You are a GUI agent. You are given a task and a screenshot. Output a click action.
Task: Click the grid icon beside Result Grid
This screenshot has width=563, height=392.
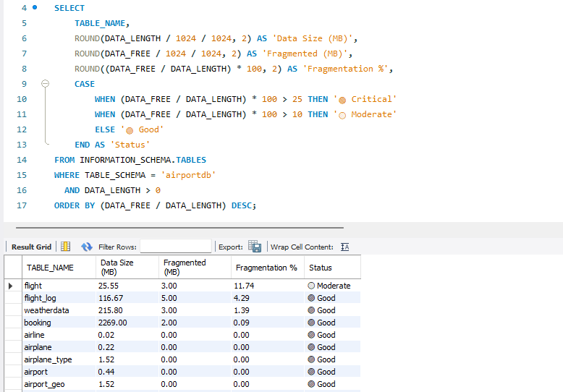tap(66, 247)
